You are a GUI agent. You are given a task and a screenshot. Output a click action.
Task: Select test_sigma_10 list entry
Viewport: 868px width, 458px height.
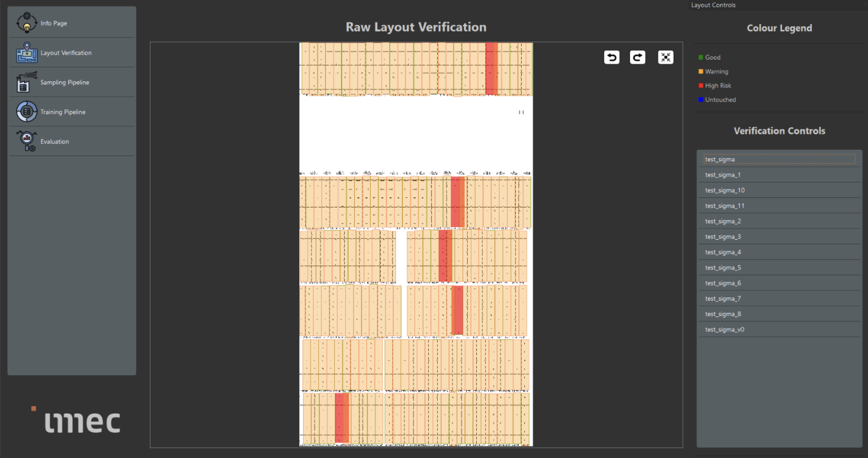pos(779,190)
